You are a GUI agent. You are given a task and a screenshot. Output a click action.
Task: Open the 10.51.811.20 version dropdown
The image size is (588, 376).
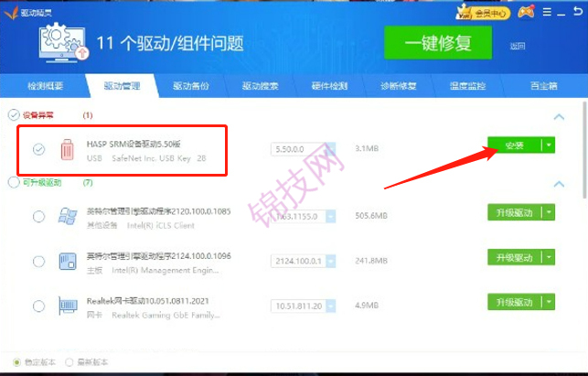click(x=330, y=306)
